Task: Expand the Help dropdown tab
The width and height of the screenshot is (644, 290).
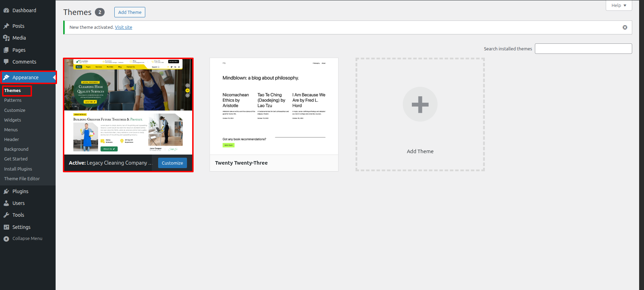Action: click(619, 6)
